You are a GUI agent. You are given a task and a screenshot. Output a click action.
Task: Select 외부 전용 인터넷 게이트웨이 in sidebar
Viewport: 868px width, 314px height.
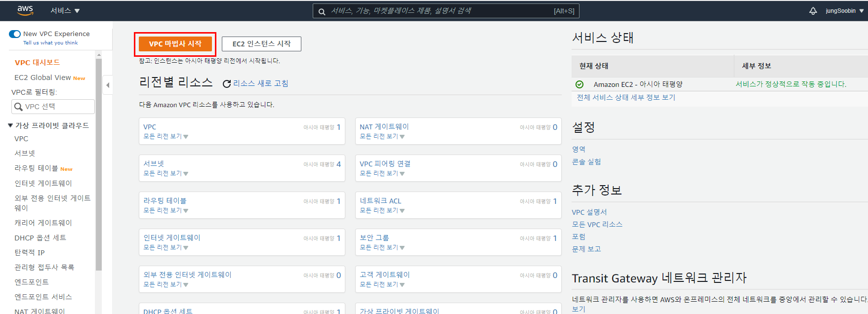(x=52, y=203)
